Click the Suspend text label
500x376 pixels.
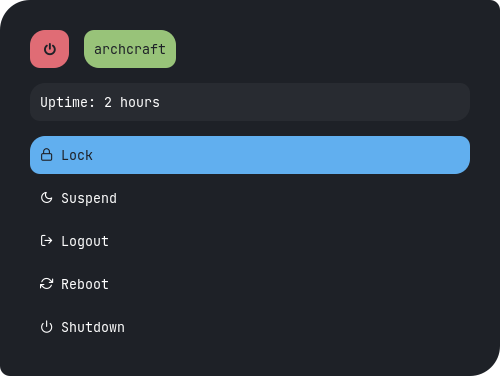pyautogui.click(x=89, y=199)
